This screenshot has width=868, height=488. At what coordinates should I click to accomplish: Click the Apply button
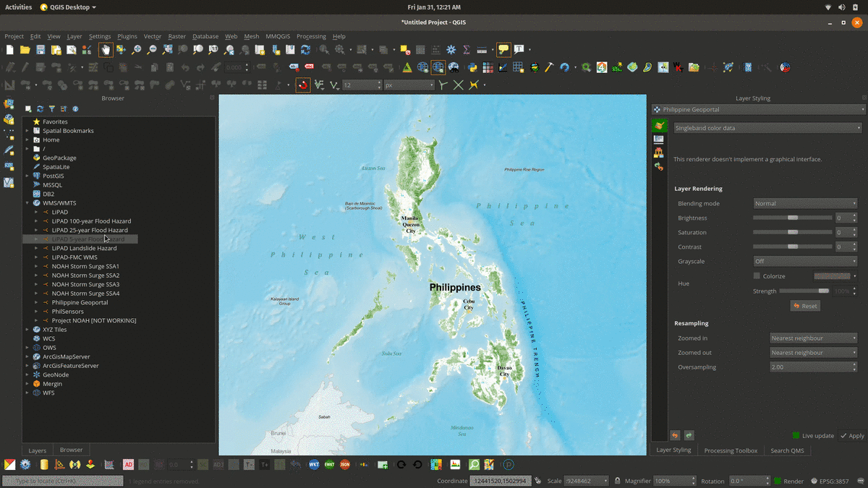pos(852,436)
